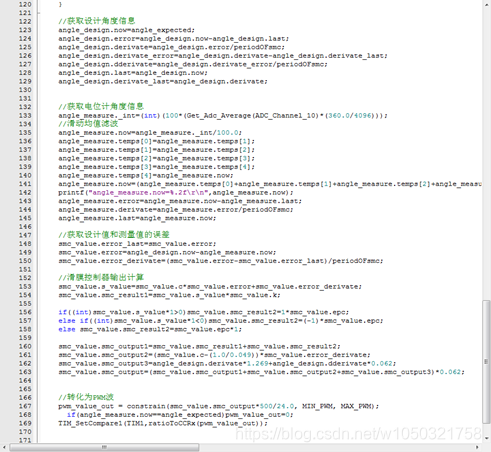Click the line 'angle_design.derivate=angle_design.error/periodOfsmc;'
491x452 pixels.
click(x=171, y=47)
